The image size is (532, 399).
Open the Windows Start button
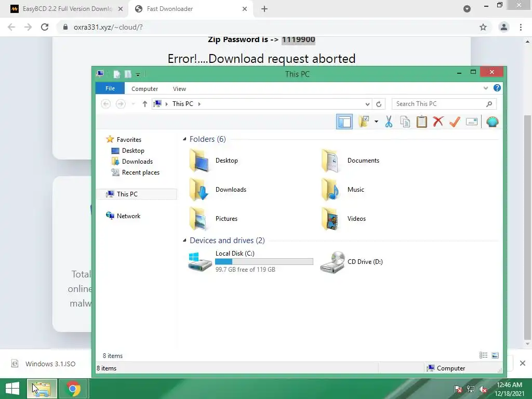click(x=12, y=389)
